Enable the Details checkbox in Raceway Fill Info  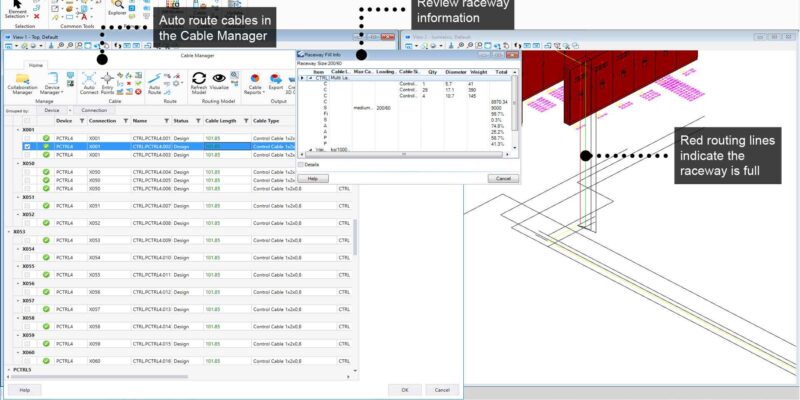coord(302,164)
